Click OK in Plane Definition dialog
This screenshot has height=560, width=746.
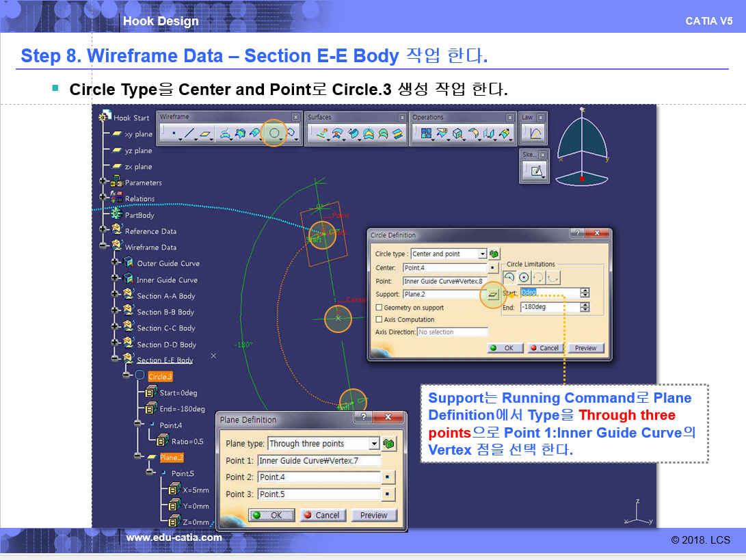(271, 516)
